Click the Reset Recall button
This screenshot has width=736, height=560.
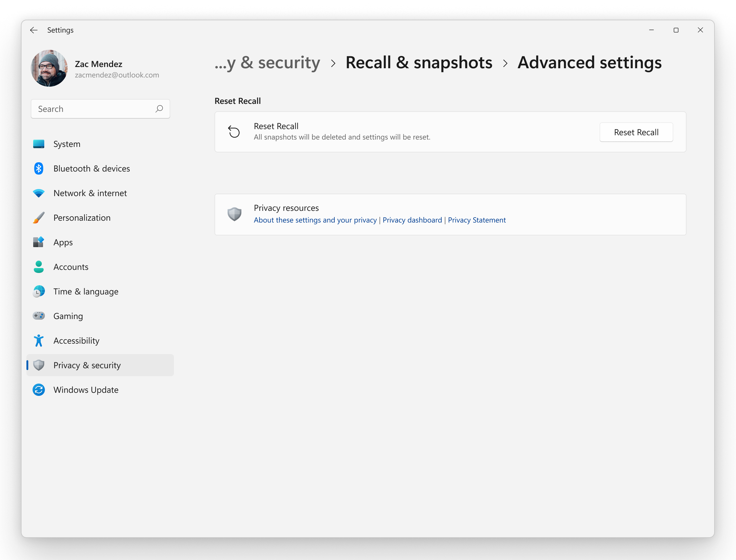(x=636, y=132)
